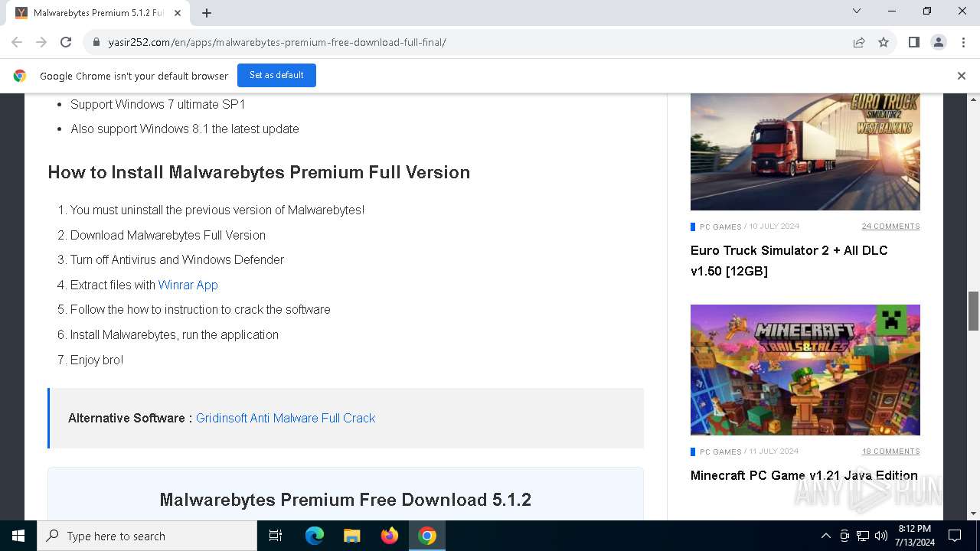This screenshot has height=551, width=980.
Task: Open Gridinsoft Anti Malware Full Crack link
Action: pyautogui.click(x=286, y=418)
